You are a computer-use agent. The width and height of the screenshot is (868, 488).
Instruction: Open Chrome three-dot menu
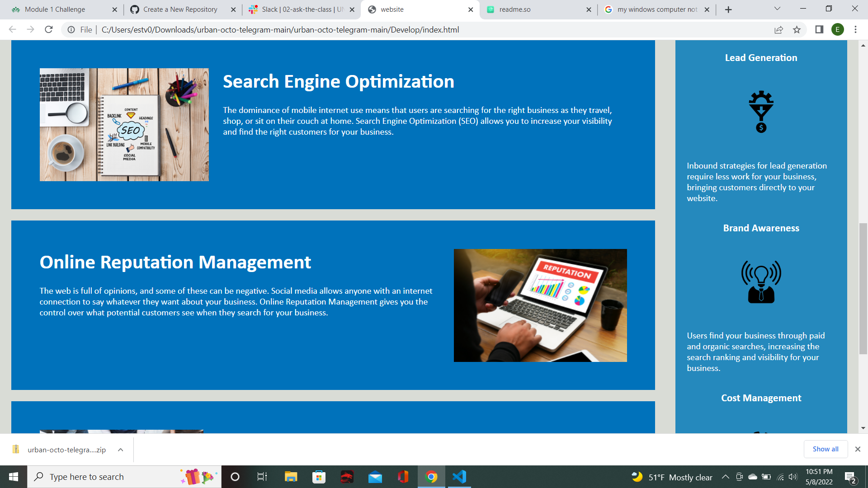pyautogui.click(x=855, y=29)
